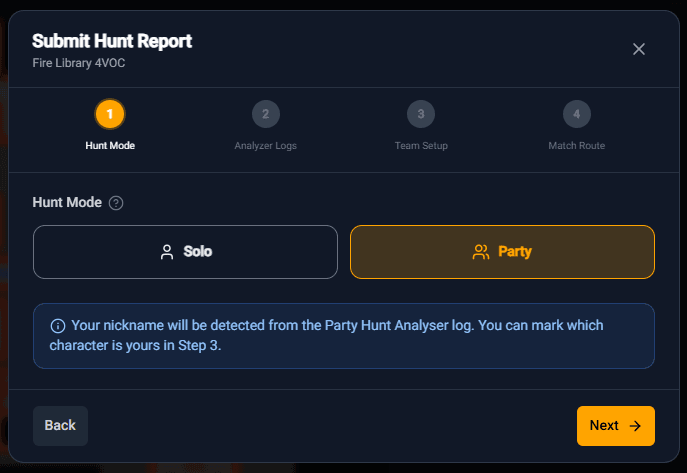Click the Hunt Mode step label
The height and width of the screenshot is (473, 687).
click(x=110, y=146)
